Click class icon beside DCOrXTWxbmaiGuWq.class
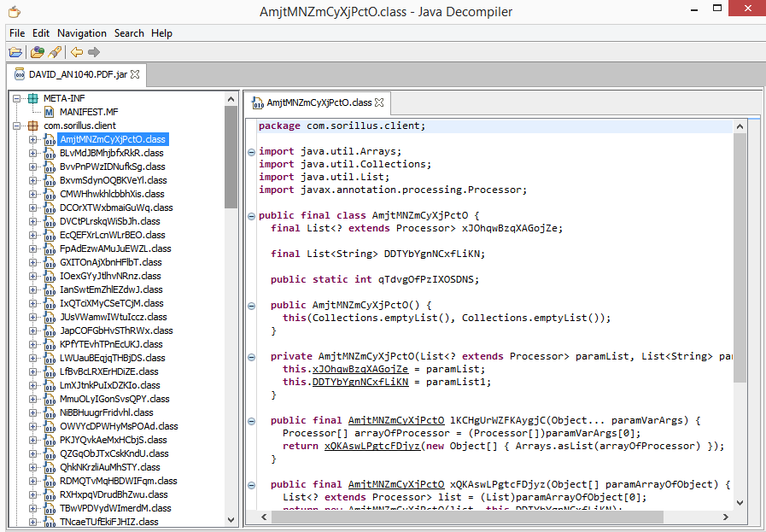This screenshot has height=532, width=766. [x=50, y=208]
